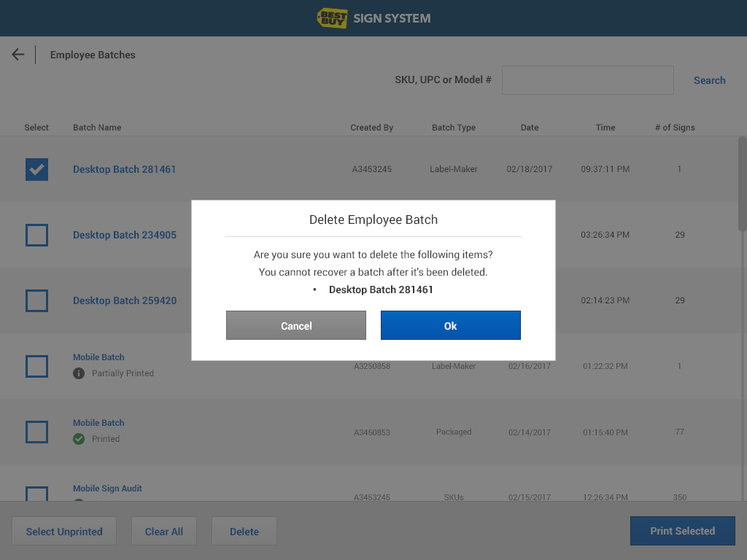Click time 03:26:34 PM cell

point(605,235)
